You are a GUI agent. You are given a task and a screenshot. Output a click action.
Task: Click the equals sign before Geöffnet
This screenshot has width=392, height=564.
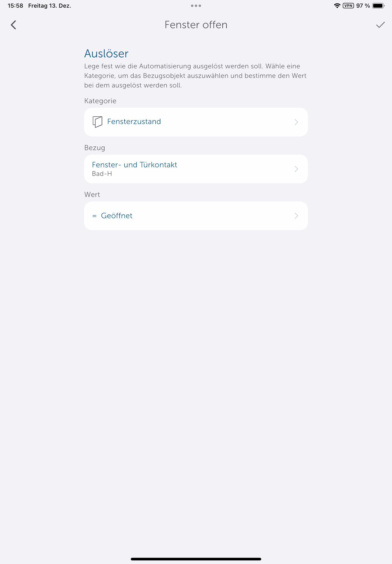(94, 216)
